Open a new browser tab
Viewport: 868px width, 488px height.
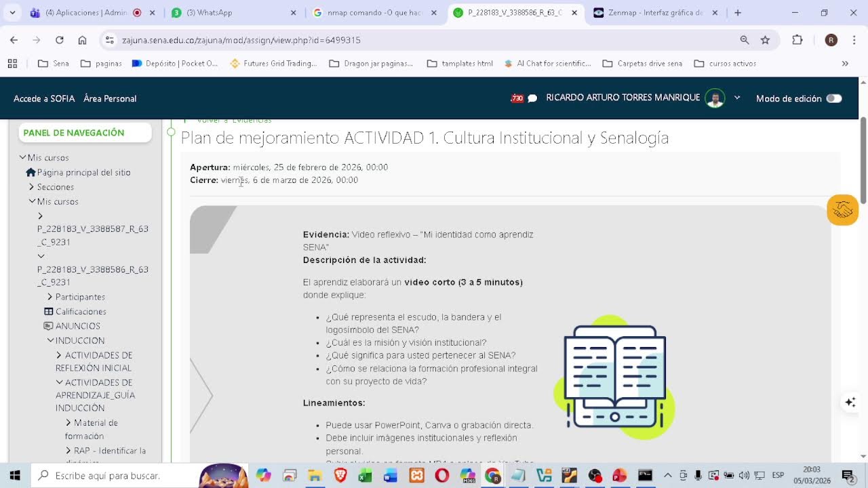click(x=738, y=13)
